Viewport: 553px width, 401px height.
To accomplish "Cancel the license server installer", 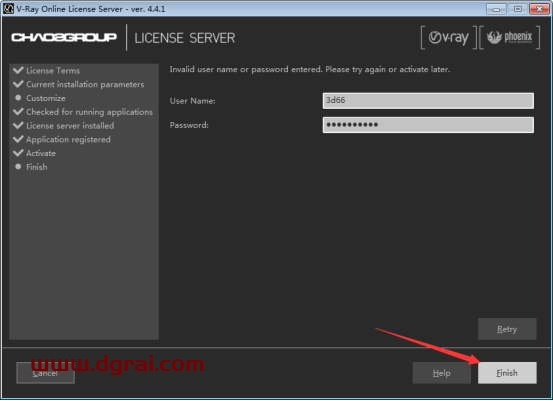I will point(45,373).
